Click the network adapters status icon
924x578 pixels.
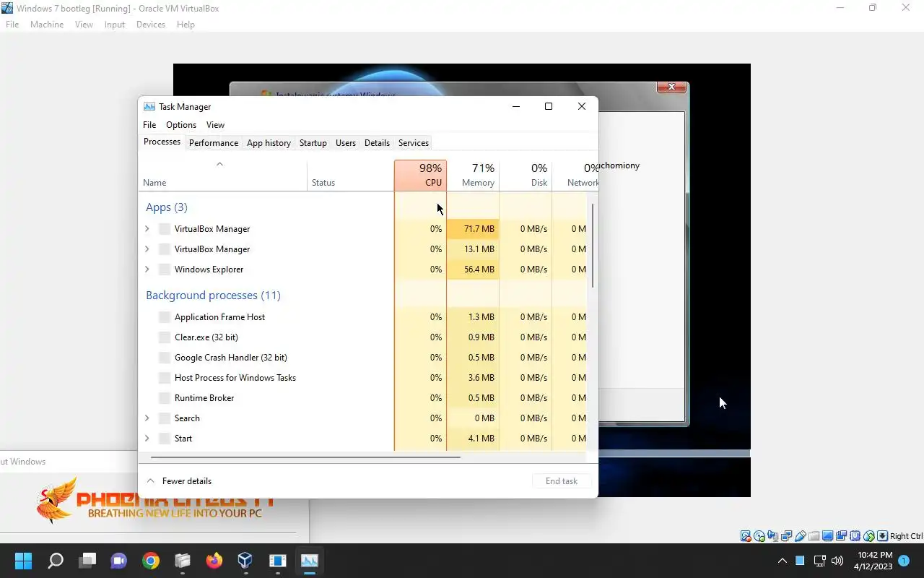(786, 536)
